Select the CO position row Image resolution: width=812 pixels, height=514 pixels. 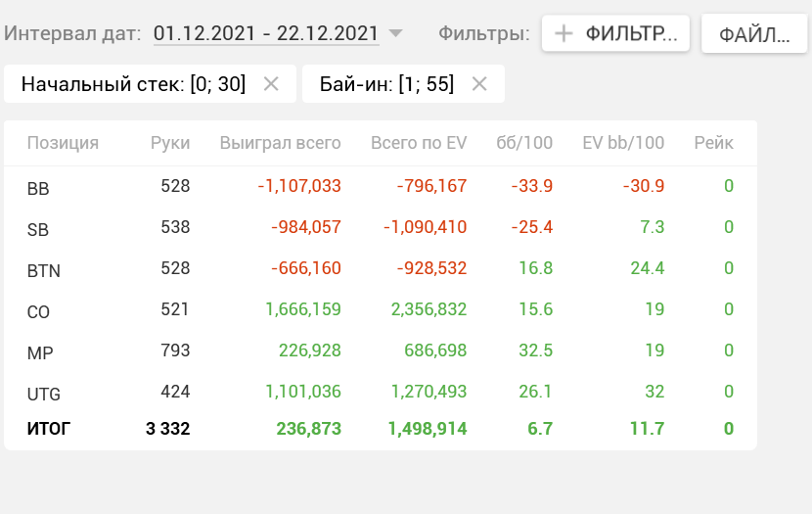coord(381,309)
